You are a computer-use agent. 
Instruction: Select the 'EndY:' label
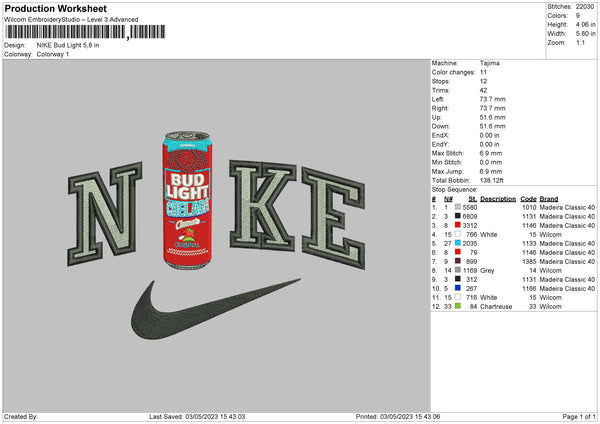(440, 144)
